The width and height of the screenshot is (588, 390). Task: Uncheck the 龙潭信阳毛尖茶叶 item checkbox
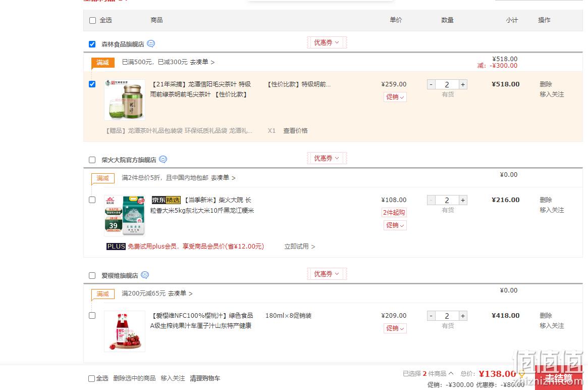pyautogui.click(x=92, y=84)
